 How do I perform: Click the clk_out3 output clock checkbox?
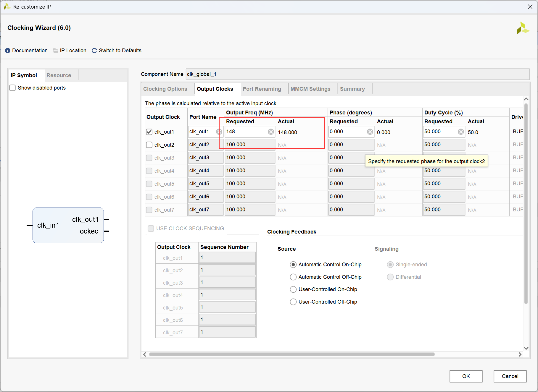pyautogui.click(x=149, y=158)
